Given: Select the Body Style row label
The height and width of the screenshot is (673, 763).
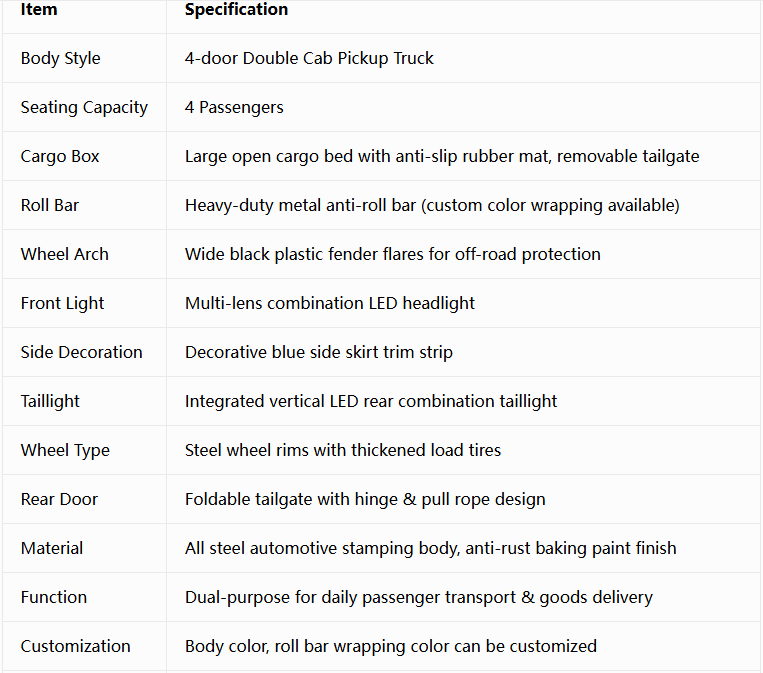Looking at the screenshot, I should 60,58.
